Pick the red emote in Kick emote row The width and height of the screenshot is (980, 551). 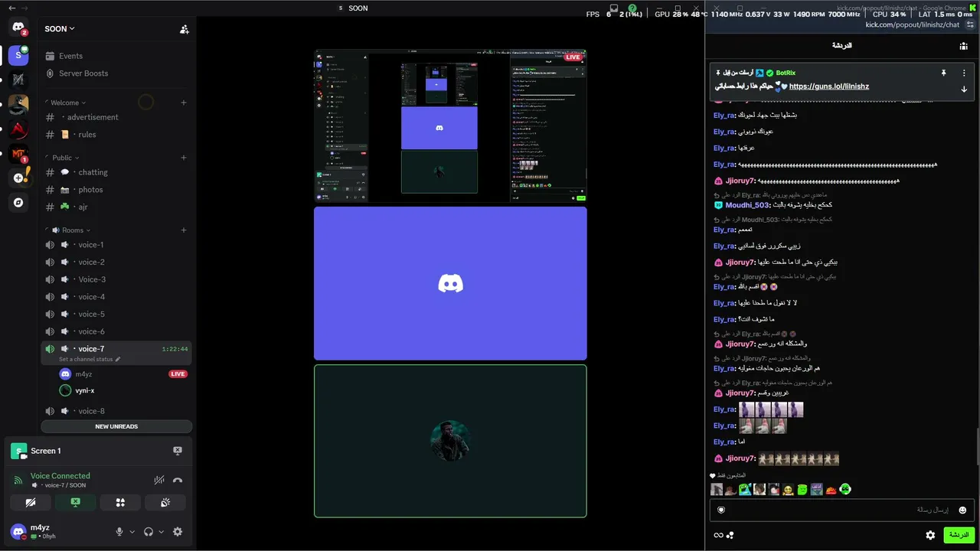(x=831, y=490)
